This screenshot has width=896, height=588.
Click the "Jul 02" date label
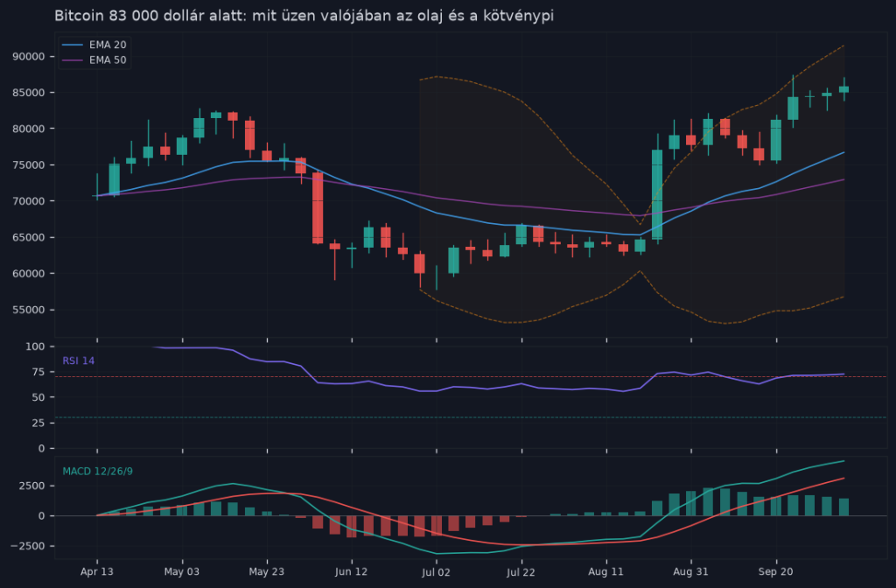(436, 571)
